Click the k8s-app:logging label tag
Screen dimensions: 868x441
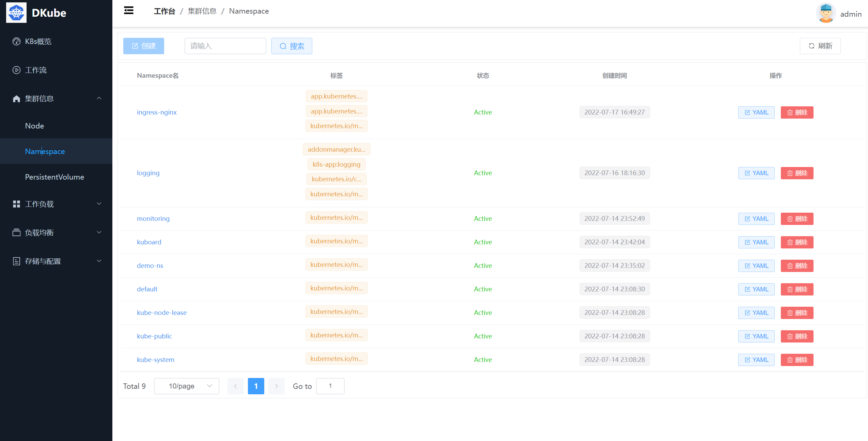click(336, 164)
